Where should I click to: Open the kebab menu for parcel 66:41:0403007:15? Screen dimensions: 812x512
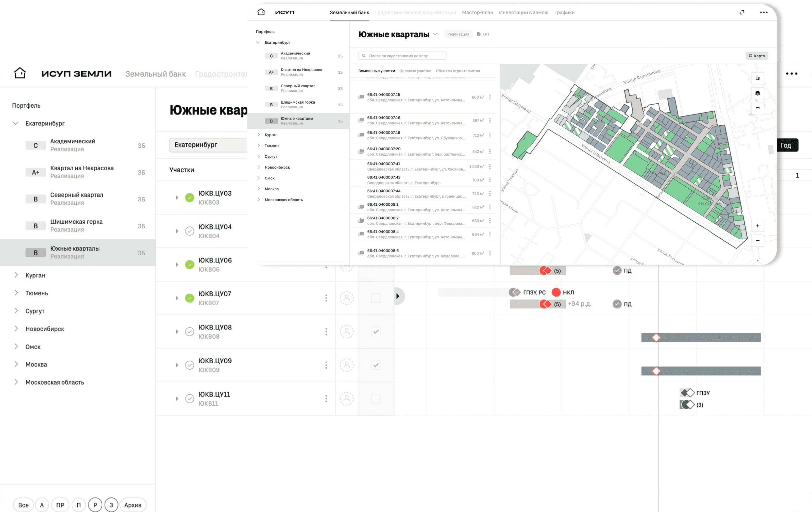point(490,97)
